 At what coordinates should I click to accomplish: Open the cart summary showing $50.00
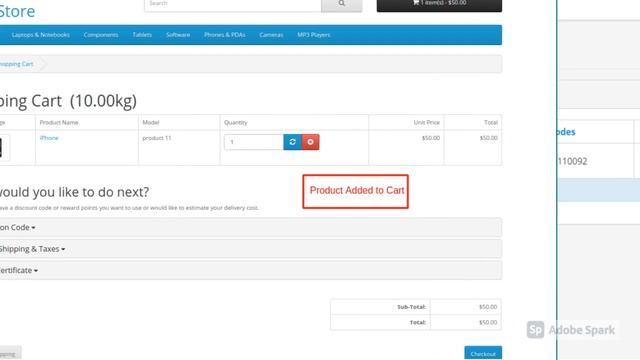439,4
